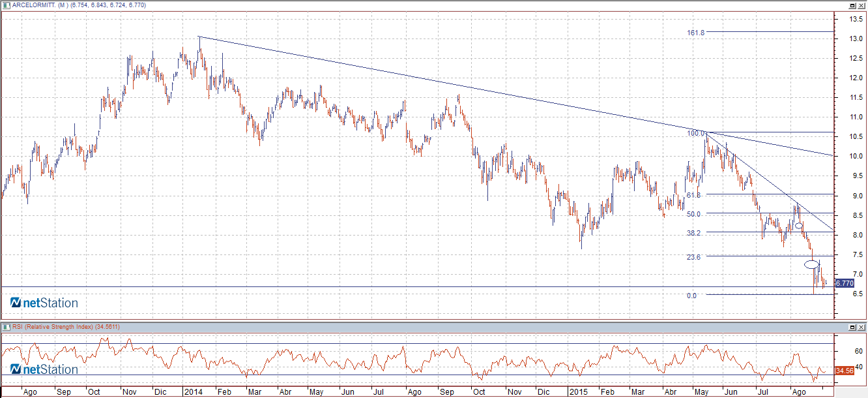This screenshot has height=398, width=868.
Task: Maximize the RSI indicator panel
Action: [852, 326]
